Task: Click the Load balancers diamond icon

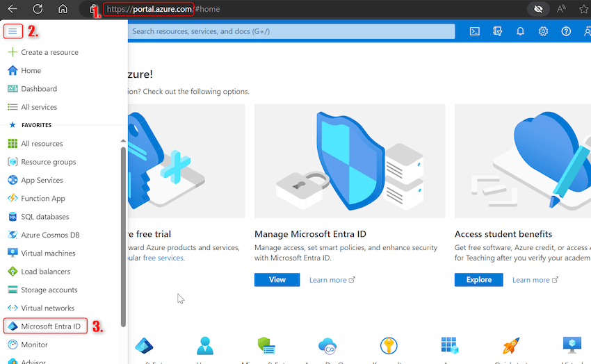Action: [x=13, y=272]
